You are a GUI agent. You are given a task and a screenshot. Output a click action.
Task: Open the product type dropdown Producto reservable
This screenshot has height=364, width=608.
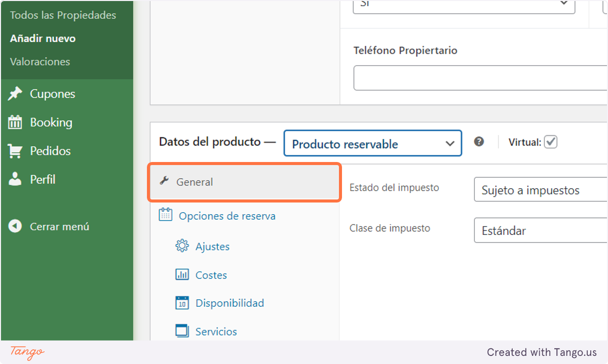click(373, 143)
